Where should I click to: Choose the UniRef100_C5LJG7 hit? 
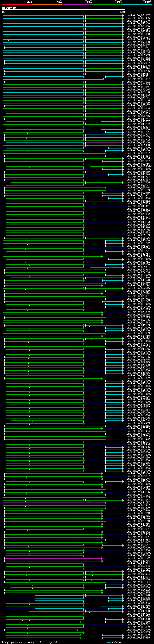tap(138, 135)
